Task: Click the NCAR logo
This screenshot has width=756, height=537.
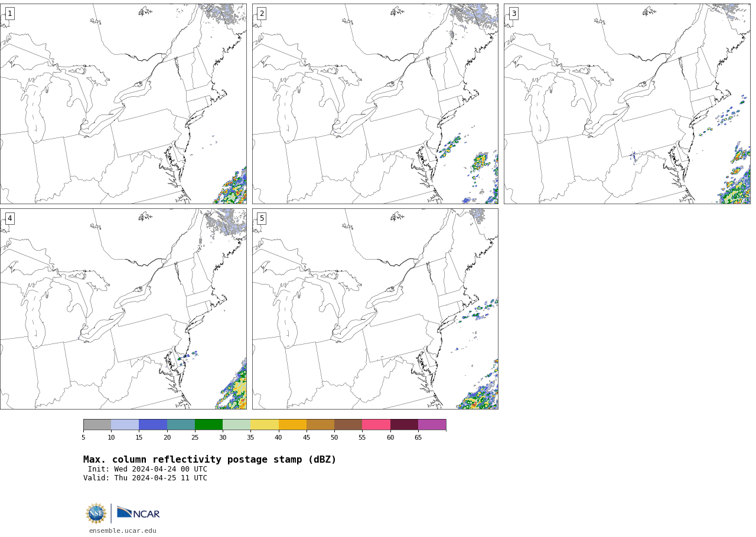Action: [138, 513]
